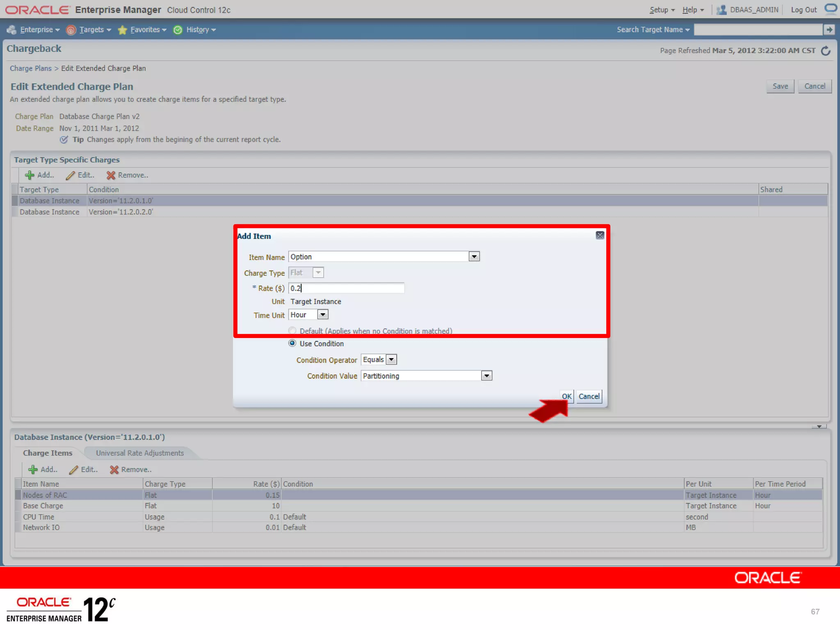Click the green Add icon under Charge Items
This screenshot has width=840, height=630.
pos(33,470)
